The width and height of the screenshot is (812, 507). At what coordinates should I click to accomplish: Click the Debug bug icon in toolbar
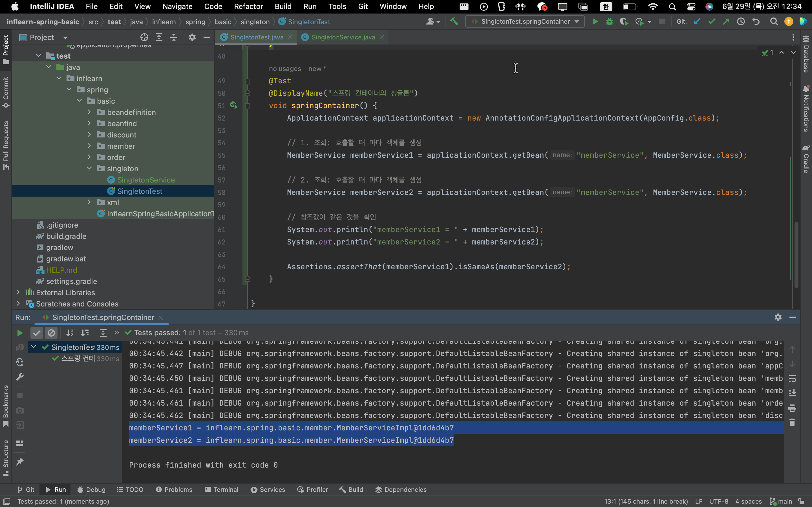[609, 22]
